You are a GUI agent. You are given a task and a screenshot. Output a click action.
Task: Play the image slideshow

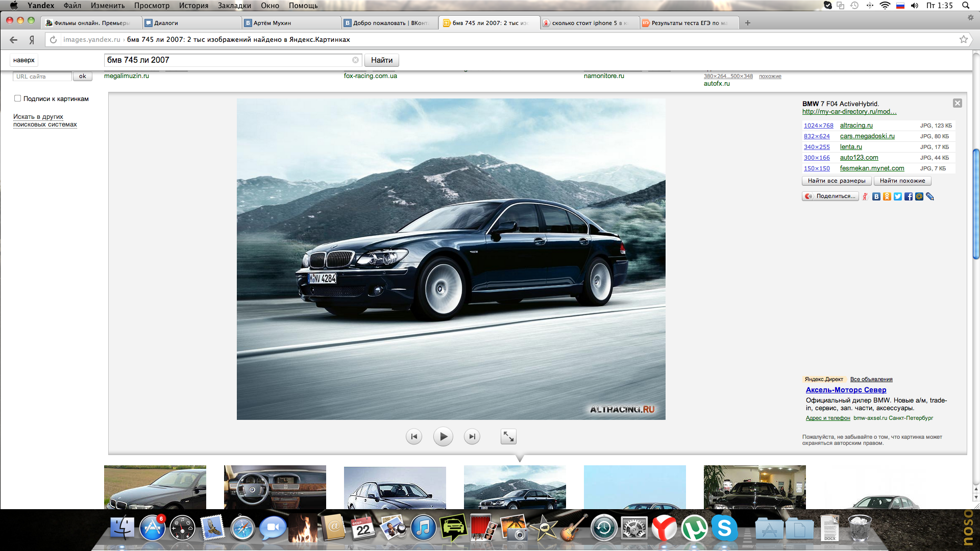[443, 437]
